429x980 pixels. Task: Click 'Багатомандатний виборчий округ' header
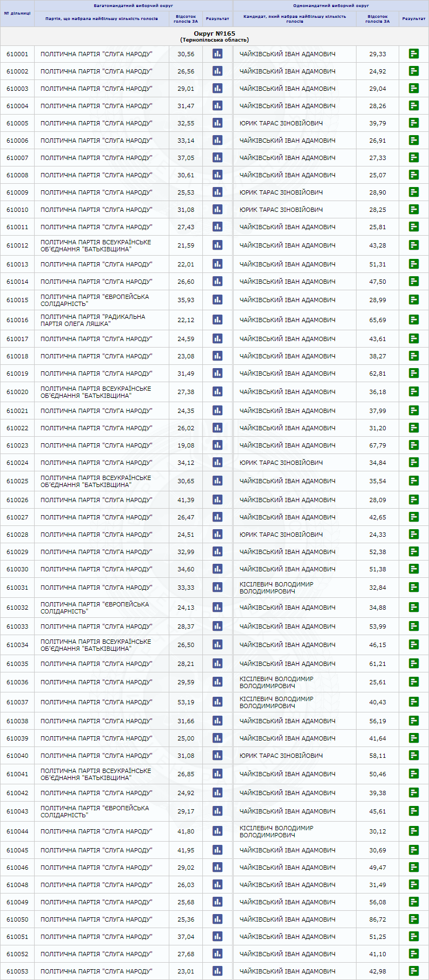coord(133,5)
